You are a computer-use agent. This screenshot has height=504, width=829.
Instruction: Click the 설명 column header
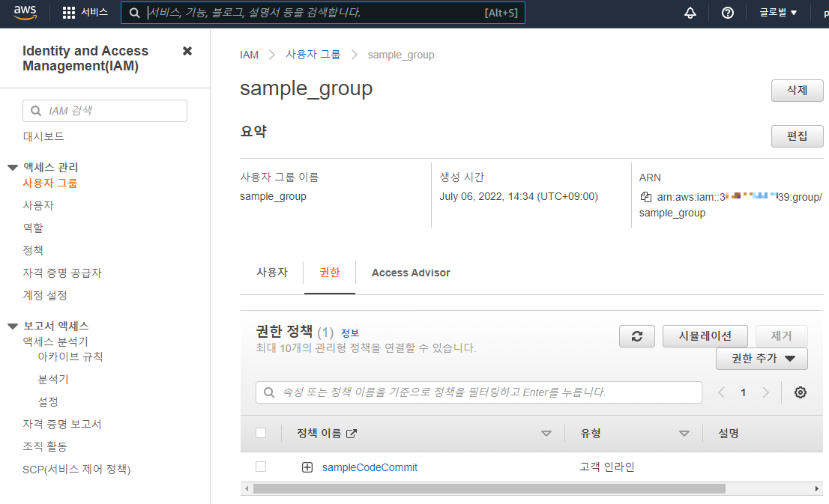click(x=729, y=434)
